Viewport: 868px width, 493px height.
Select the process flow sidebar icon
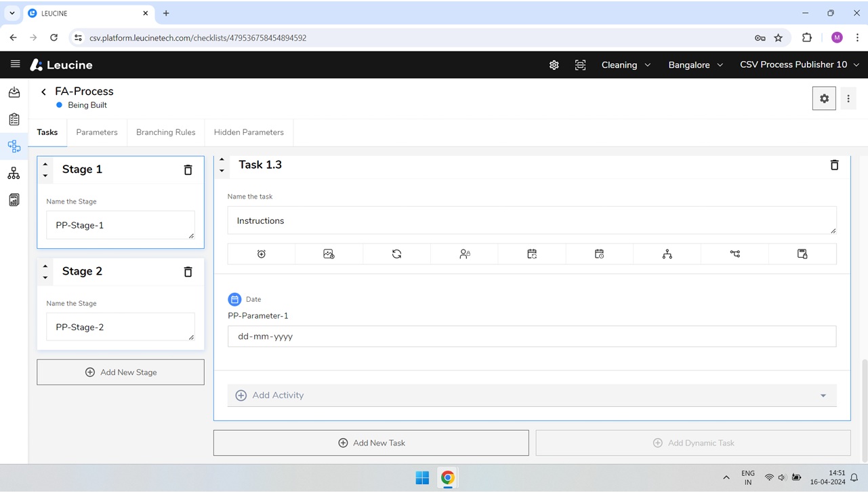point(14,146)
